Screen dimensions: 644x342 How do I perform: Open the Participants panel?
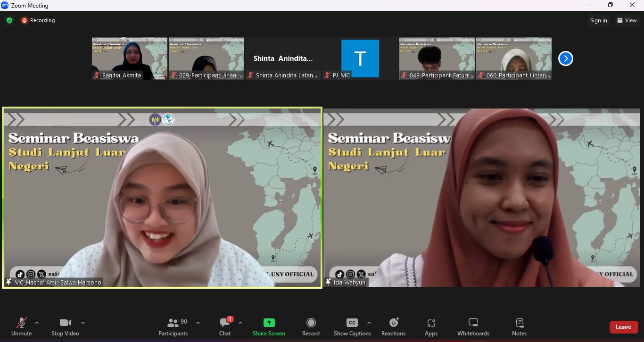pos(173,327)
